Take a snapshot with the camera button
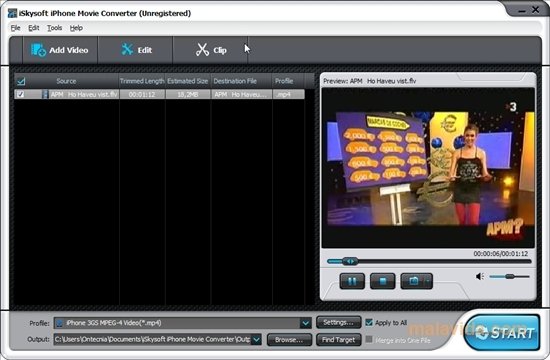Viewport: 550px width, 360px height. point(413,281)
